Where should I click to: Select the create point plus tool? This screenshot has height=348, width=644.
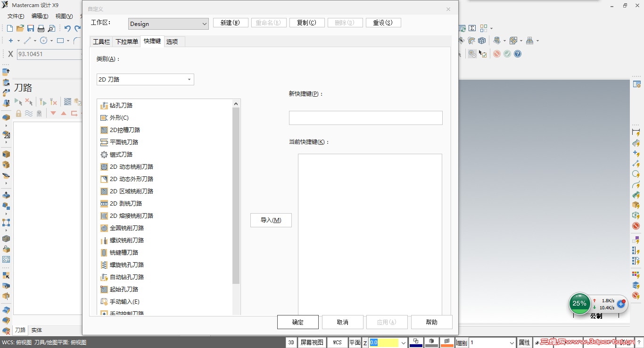(x=11, y=41)
